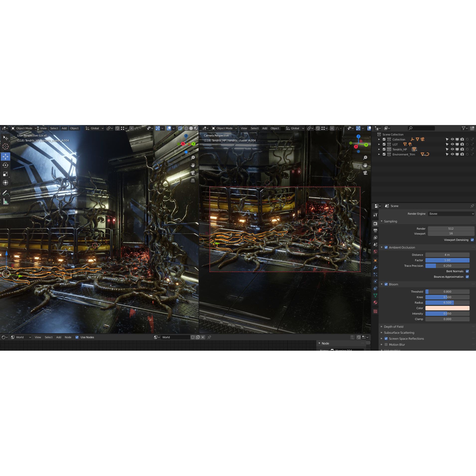This screenshot has height=476, width=476.
Task: Select the Move tool in left toolbar
Action: [5, 156]
